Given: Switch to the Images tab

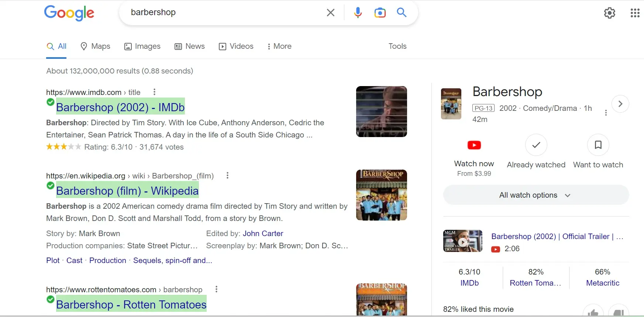Looking at the screenshot, I should (x=142, y=46).
